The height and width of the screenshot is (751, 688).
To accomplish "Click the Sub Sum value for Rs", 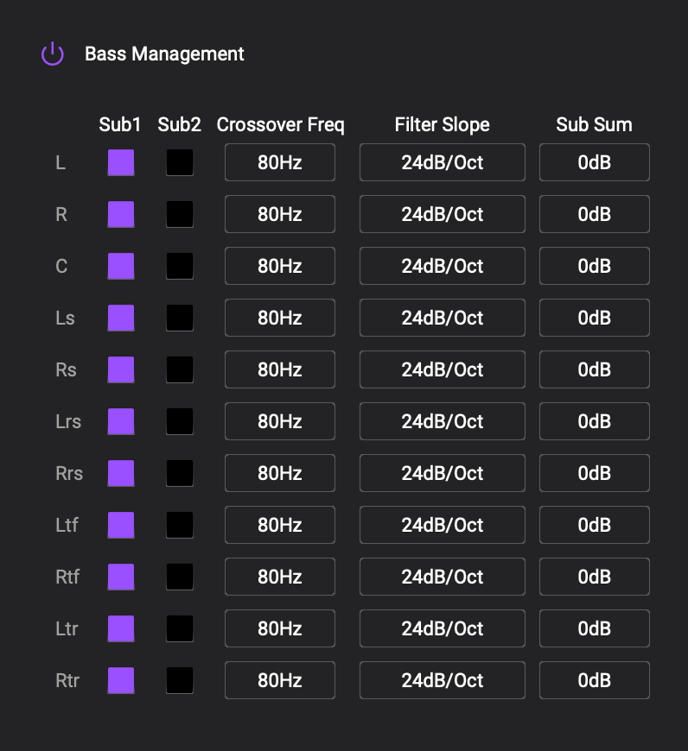I will pos(594,369).
